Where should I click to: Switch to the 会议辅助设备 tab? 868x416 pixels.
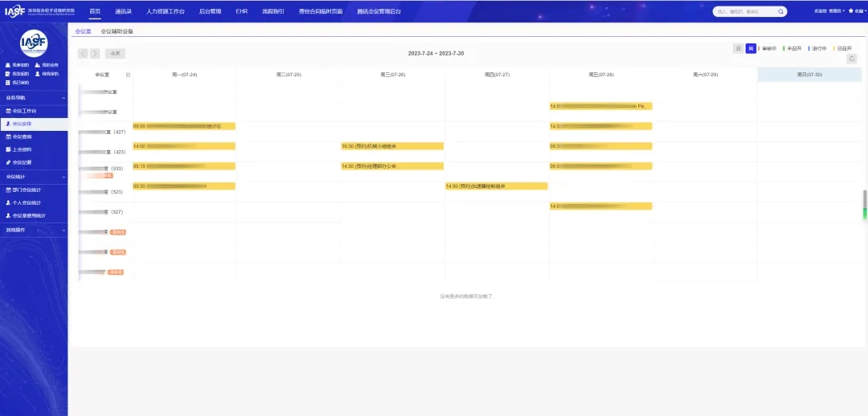117,31
